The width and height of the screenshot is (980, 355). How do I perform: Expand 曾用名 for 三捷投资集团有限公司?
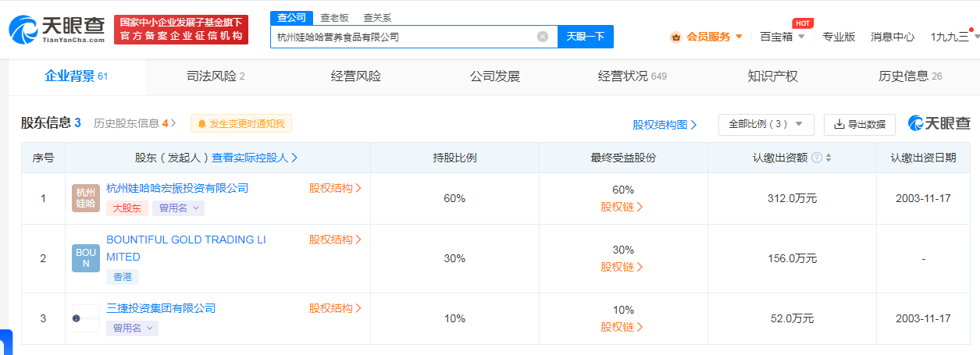point(132,328)
